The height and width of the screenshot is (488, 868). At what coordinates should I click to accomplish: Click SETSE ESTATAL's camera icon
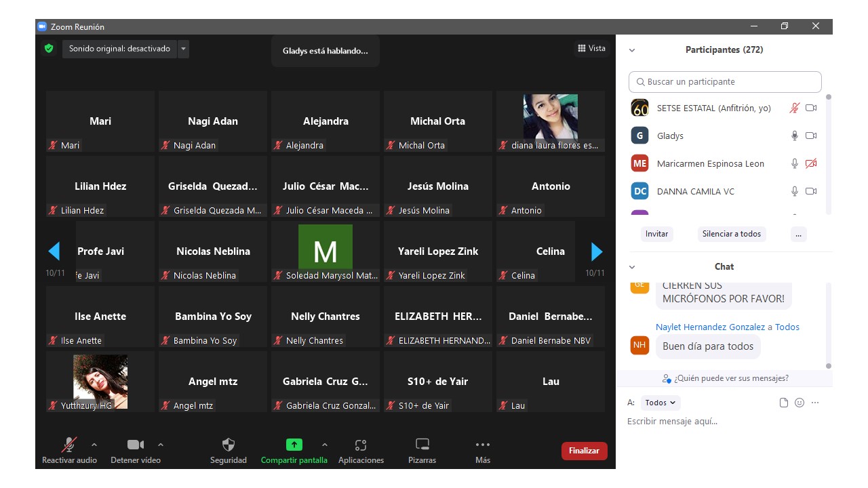pyautogui.click(x=811, y=108)
